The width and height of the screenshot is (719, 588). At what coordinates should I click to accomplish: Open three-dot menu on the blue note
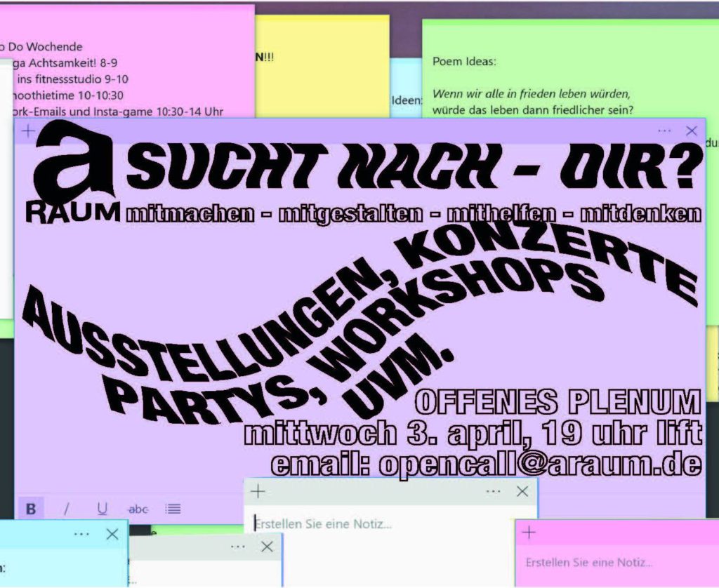[81, 534]
